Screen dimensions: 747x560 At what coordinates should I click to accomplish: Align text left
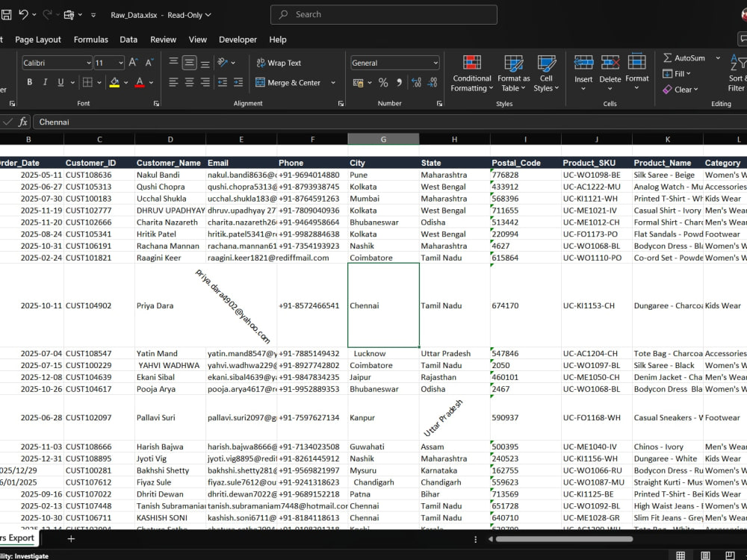(173, 82)
